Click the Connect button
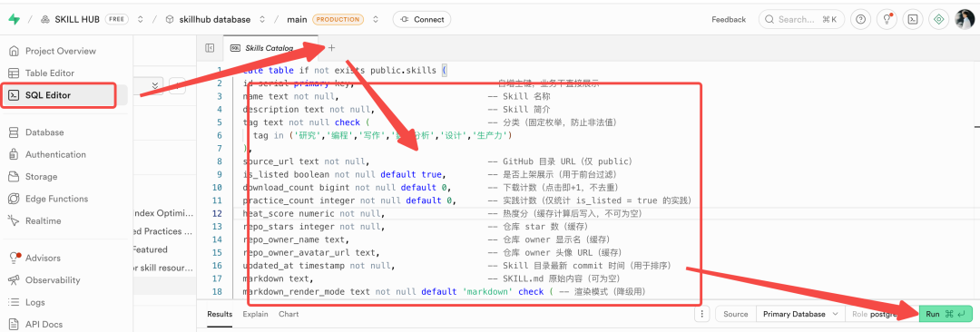Viewport: 980px width, 332px height. click(x=422, y=19)
